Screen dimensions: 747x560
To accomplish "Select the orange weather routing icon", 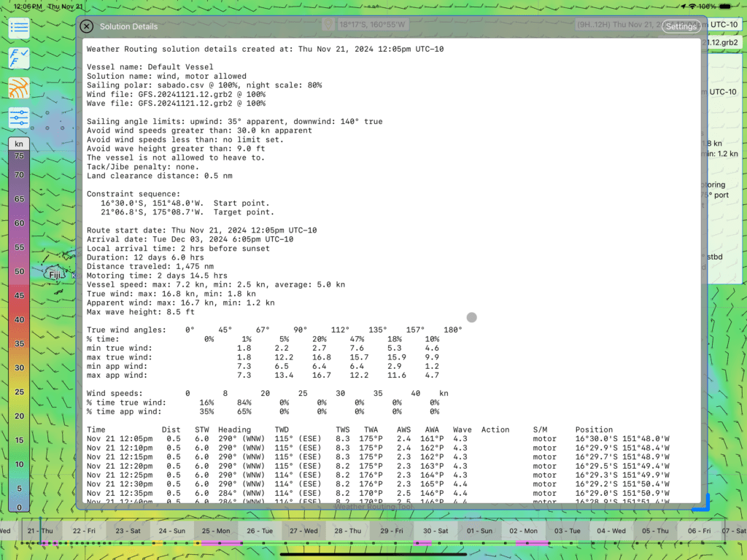I will 19,87.
